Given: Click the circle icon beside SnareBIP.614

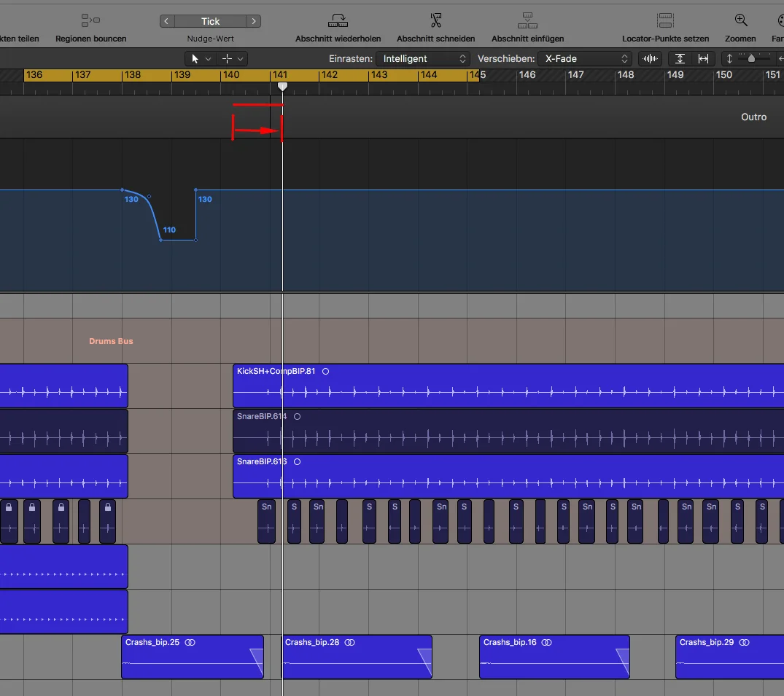Looking at the screenshot, I should click(x=297, y=416).
